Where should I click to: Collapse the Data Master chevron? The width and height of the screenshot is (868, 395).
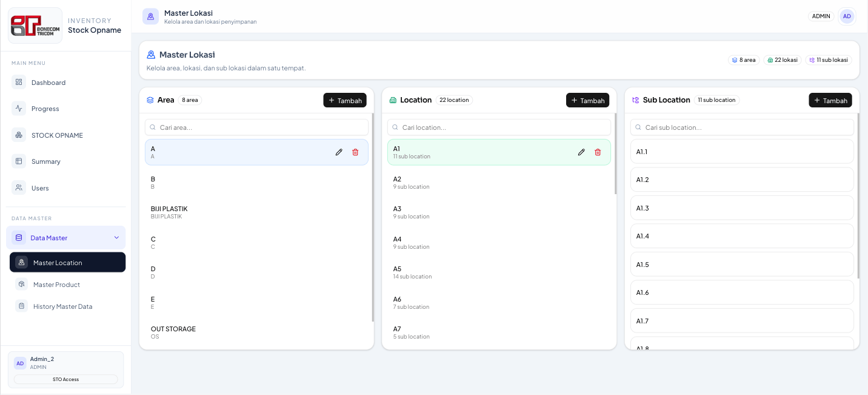point(116,238)
